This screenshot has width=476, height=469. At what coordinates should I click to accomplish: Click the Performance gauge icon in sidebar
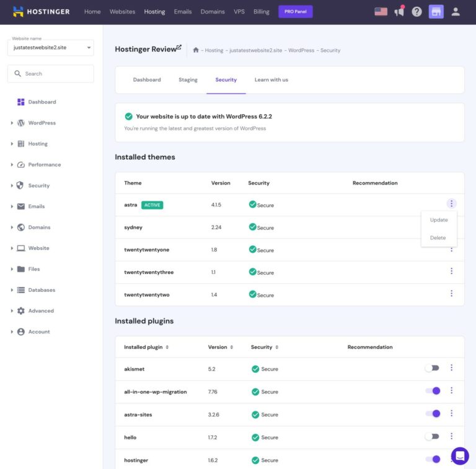[20, 164]
